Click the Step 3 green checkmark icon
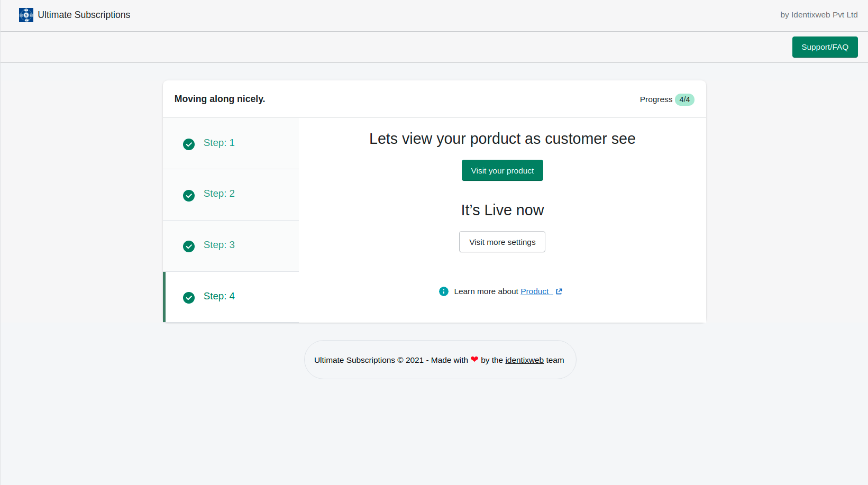The image size is (868, 485). pyautogui.click(x=189, y=246)
